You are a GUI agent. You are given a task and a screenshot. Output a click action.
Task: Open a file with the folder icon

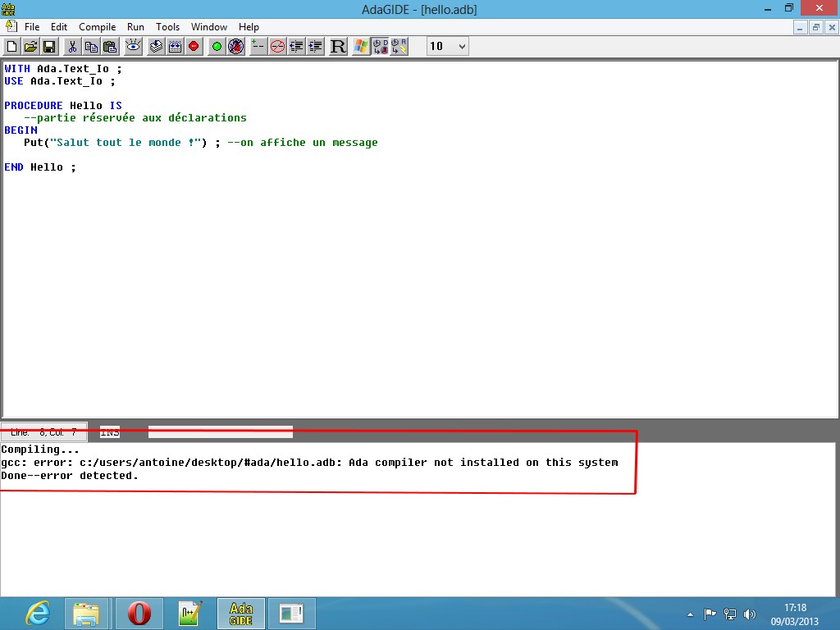[x=30, y=47]
